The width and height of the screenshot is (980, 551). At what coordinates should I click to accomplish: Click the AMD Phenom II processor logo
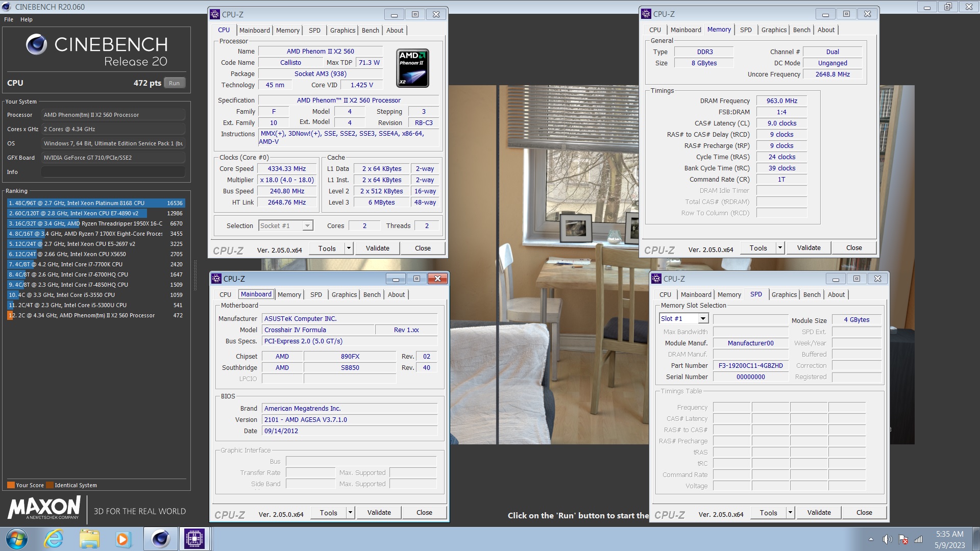tap(412, 68)
